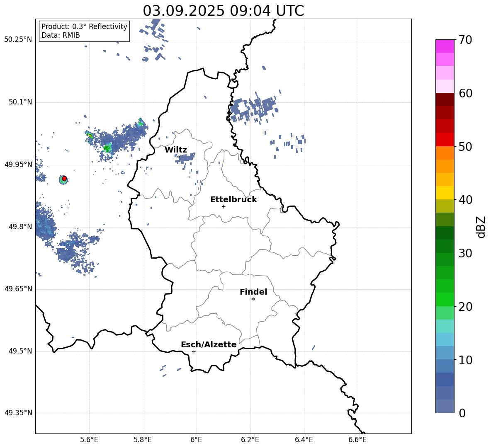Click the 49.35°N latitude label
The height and width of the screenshot is (448, 491).
pos(18,413)
